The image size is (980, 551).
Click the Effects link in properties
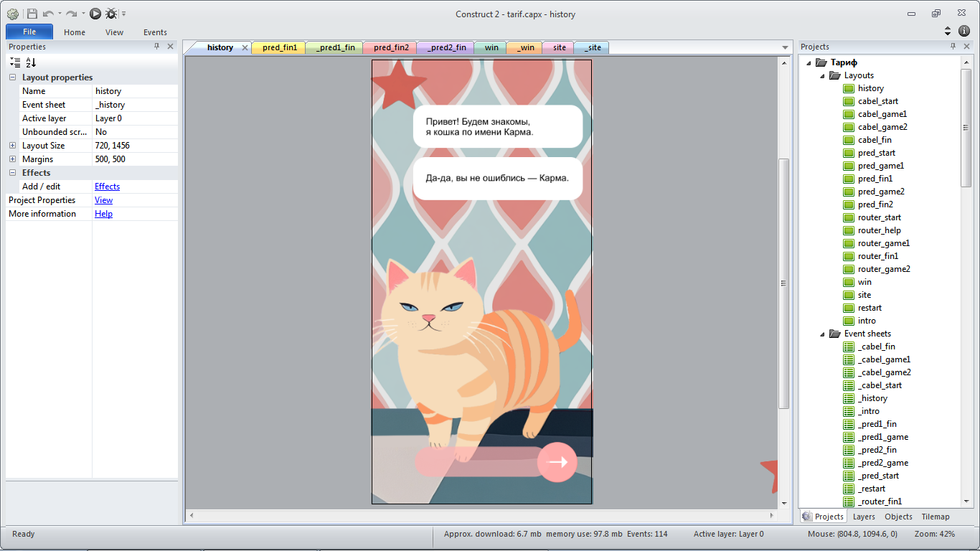[107, 187]
